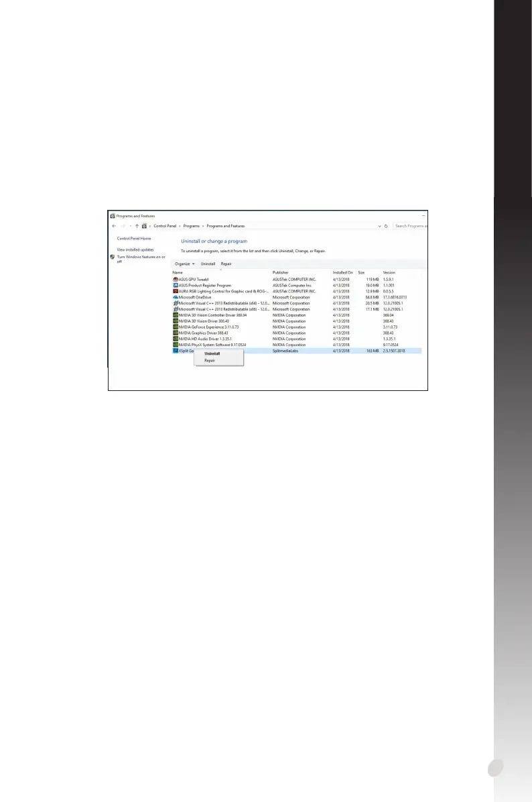Open the Control Panel Home link

(134, 238)
